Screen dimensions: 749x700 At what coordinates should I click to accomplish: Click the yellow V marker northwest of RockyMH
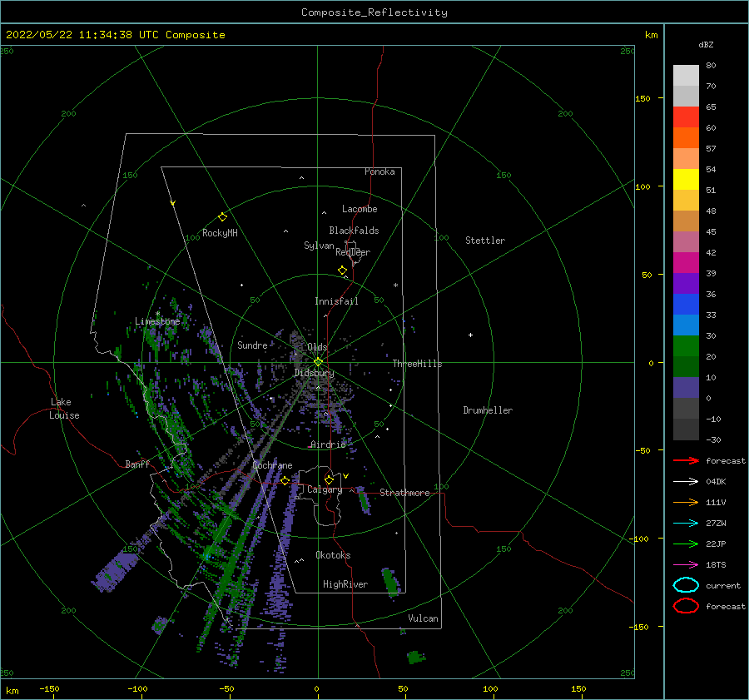click(x=173, y=203)
